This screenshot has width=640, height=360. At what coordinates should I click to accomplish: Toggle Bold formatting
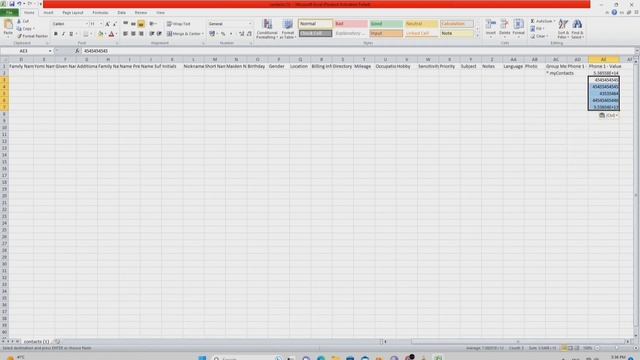[56, 34]
